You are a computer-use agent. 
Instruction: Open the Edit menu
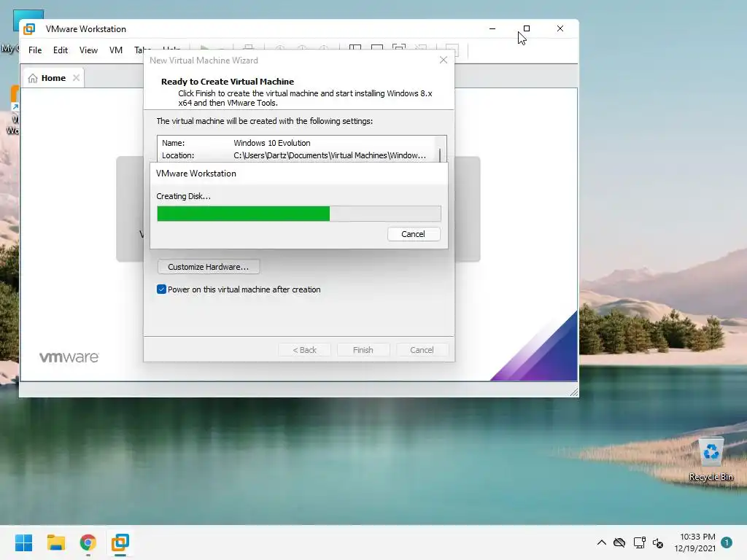tap(61, 50)
